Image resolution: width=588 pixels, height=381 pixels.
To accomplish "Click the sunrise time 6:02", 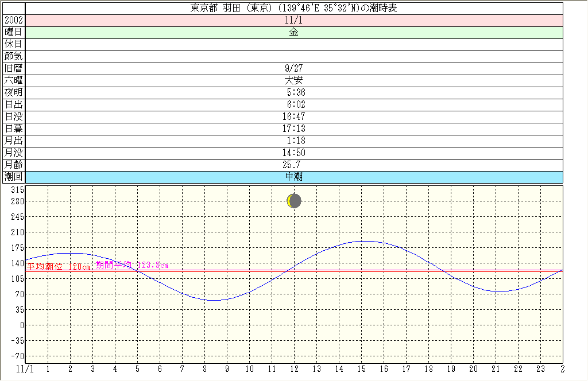I will (296, 104).
